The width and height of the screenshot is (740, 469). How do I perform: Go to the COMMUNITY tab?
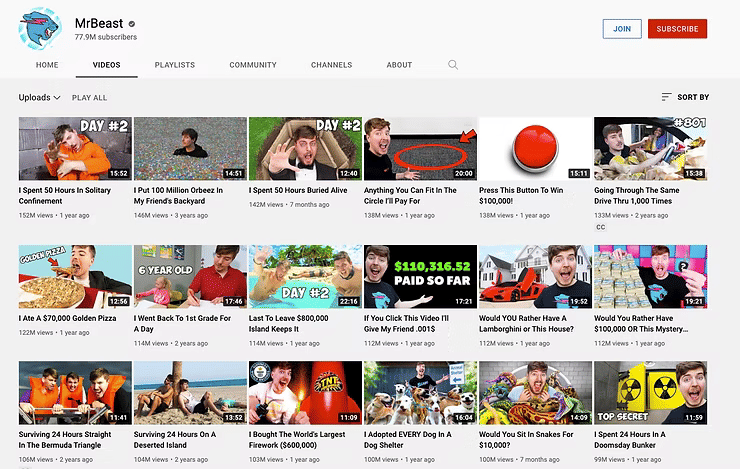pyautogui.click(x=253, y=65)
